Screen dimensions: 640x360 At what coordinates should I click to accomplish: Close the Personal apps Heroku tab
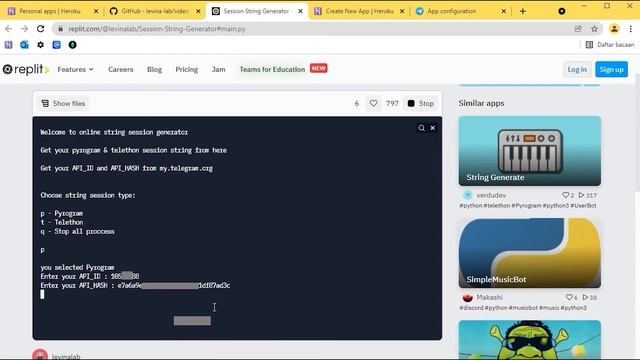tap(96, 11)
